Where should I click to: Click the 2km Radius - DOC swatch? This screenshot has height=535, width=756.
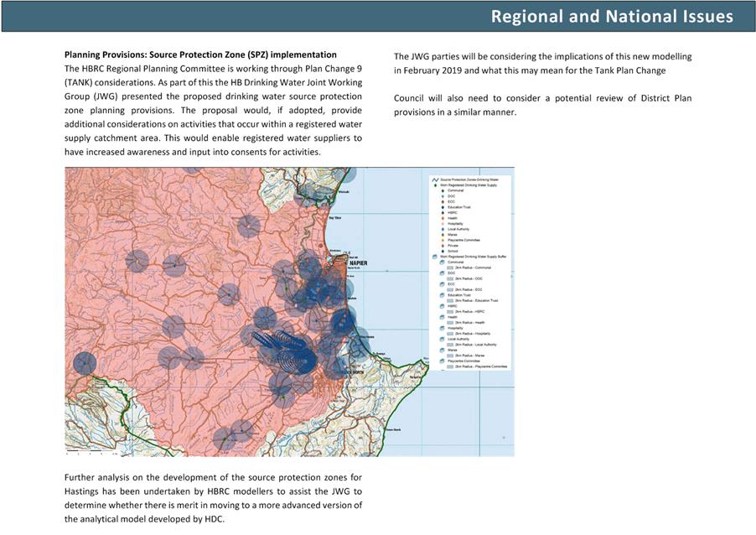pyautogui.click(x=450, y=279)
